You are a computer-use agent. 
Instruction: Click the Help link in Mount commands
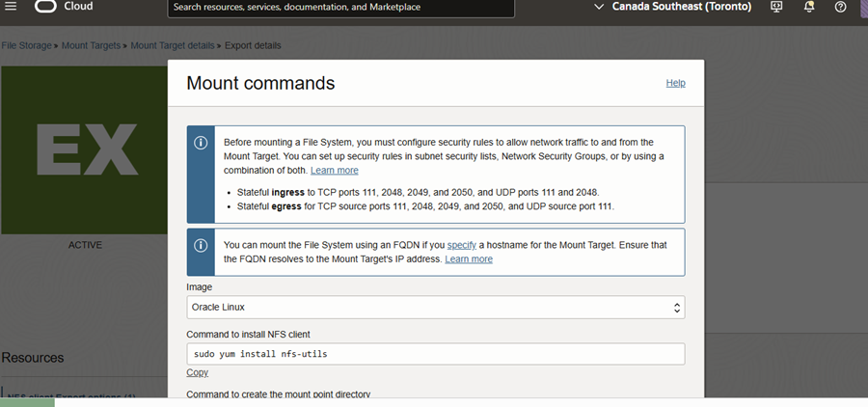click(675, 83)
